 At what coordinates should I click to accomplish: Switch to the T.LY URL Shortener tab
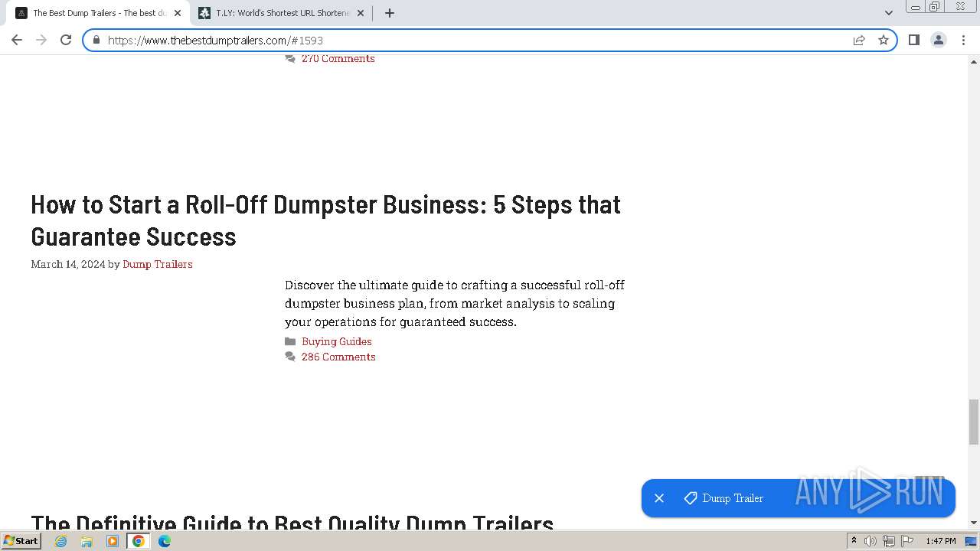(x=279, y=13)
